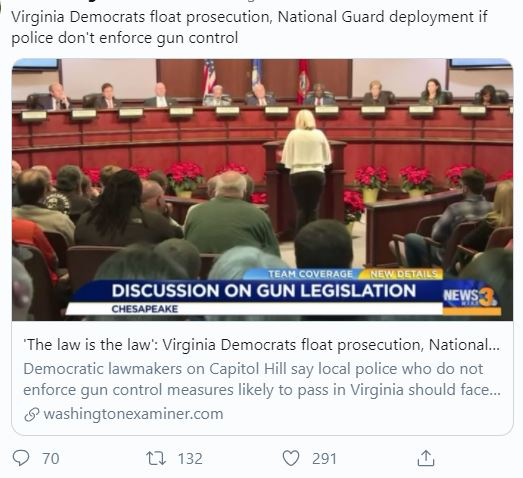Viewport: 523px width, 478px height.
Task: Like the tweet with the heart icon
Action: (x=291, y=458)
